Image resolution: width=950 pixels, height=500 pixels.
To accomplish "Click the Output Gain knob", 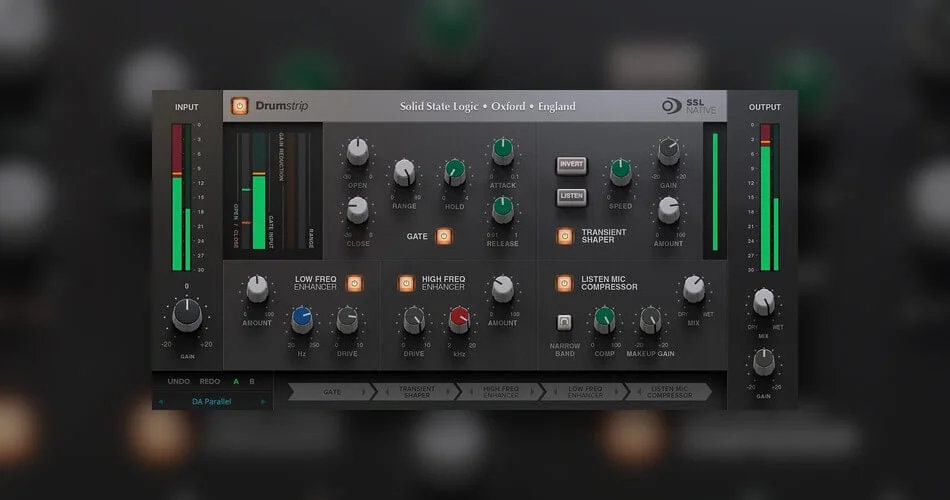I will [x=763, y=362].
